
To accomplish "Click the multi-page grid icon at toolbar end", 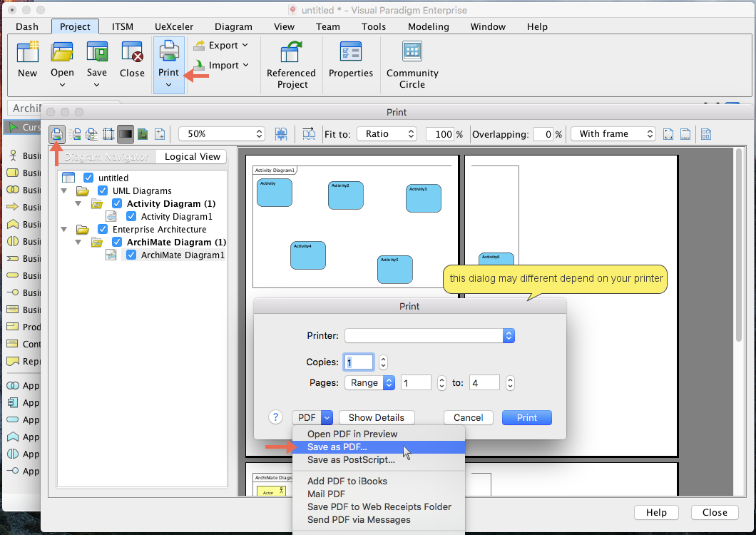I will pyautogui.click(x=706, y=134).
